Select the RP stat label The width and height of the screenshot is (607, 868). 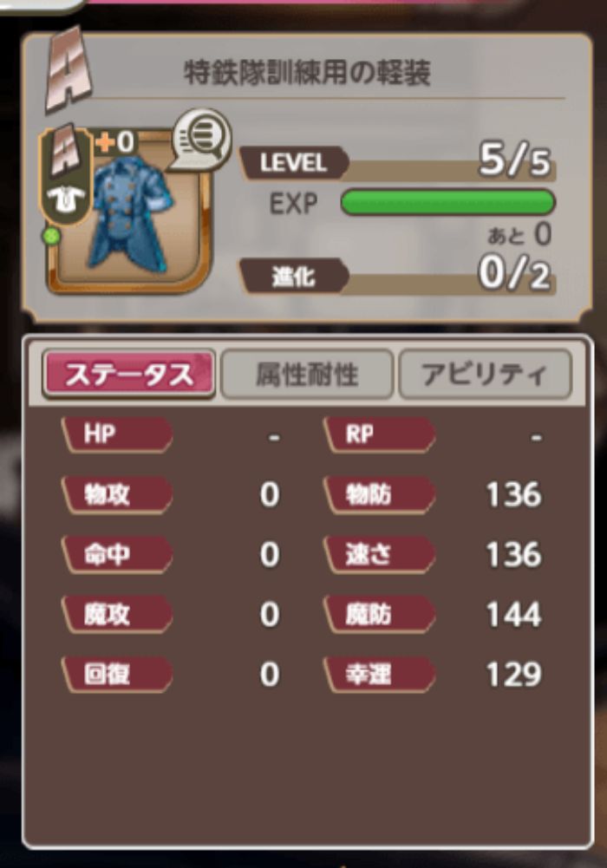(x=379, y=434)
